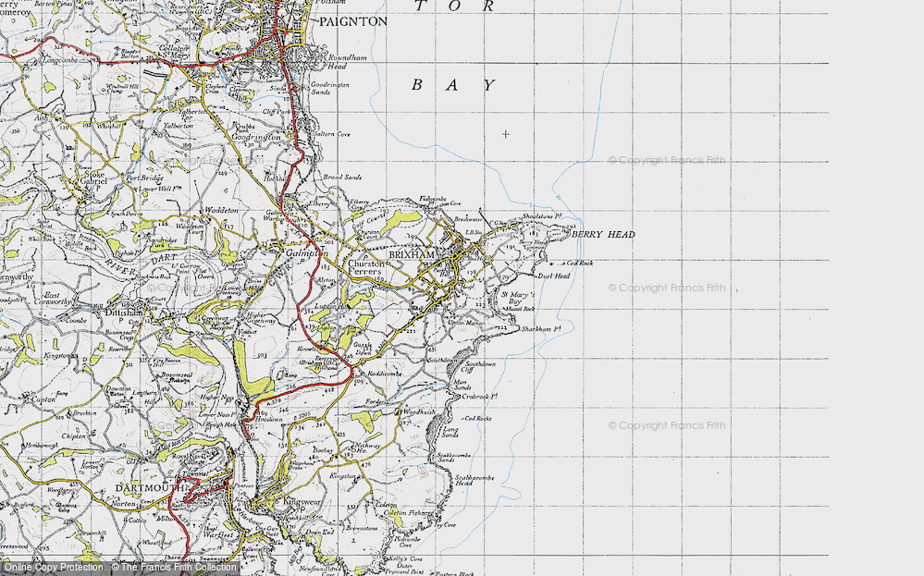
Task: Click the DARTMOUTH town label
Action: (x=149, y=488)
